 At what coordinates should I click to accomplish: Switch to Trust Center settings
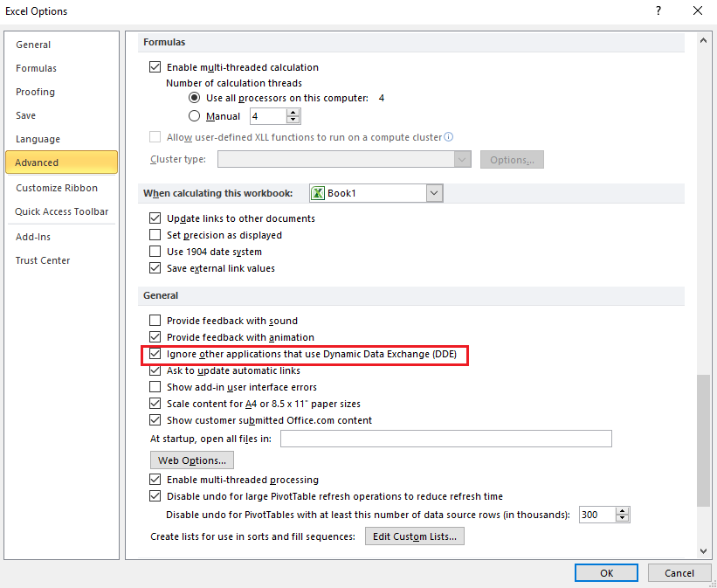(x=43, y=260)
